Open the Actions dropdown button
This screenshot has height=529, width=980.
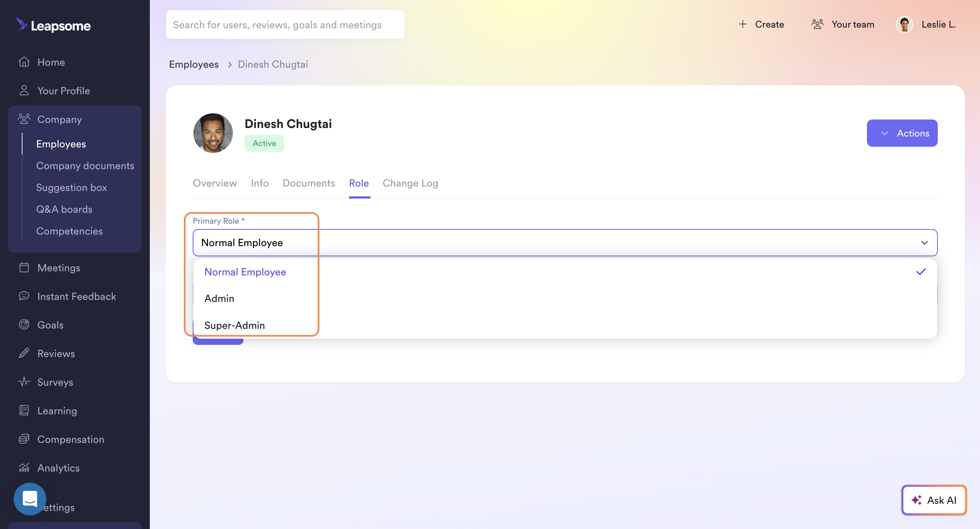tap(902, 133)
